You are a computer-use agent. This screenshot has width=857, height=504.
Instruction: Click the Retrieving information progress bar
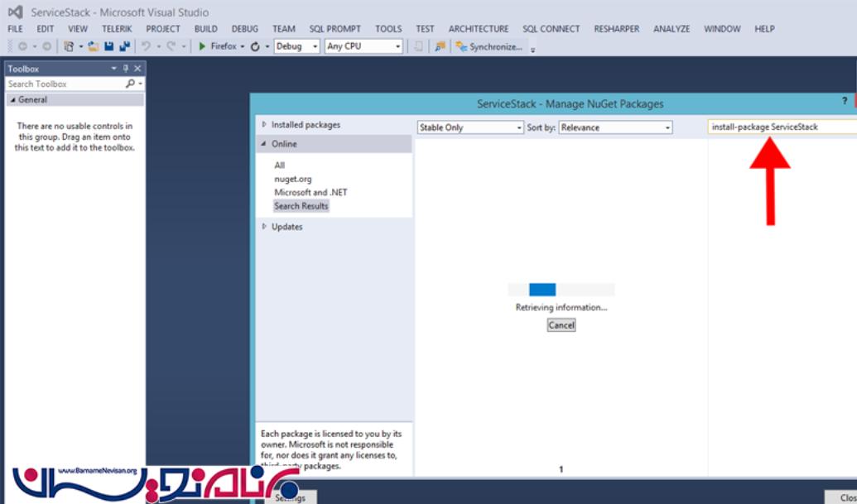pyautogui.click(x=561, y=290)
